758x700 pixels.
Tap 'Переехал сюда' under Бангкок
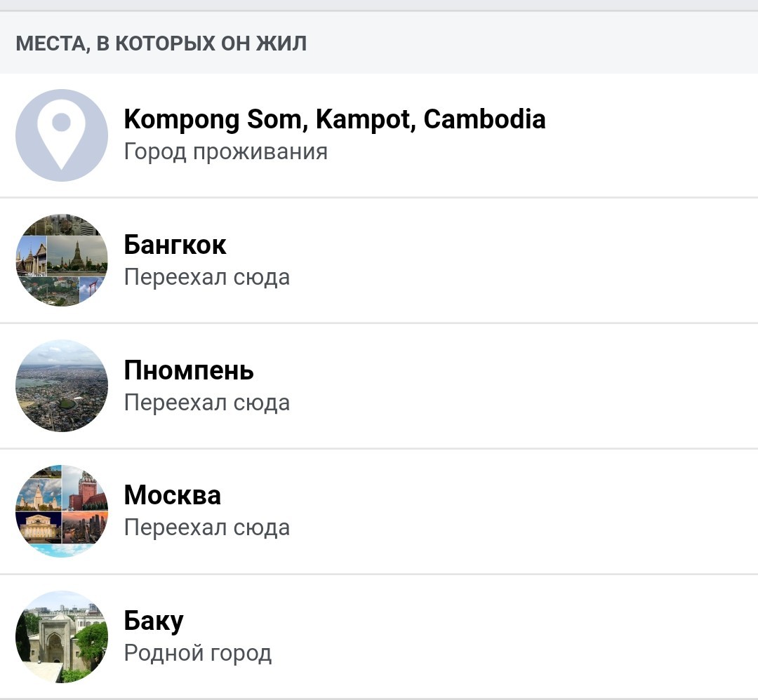tap(207, 277)
